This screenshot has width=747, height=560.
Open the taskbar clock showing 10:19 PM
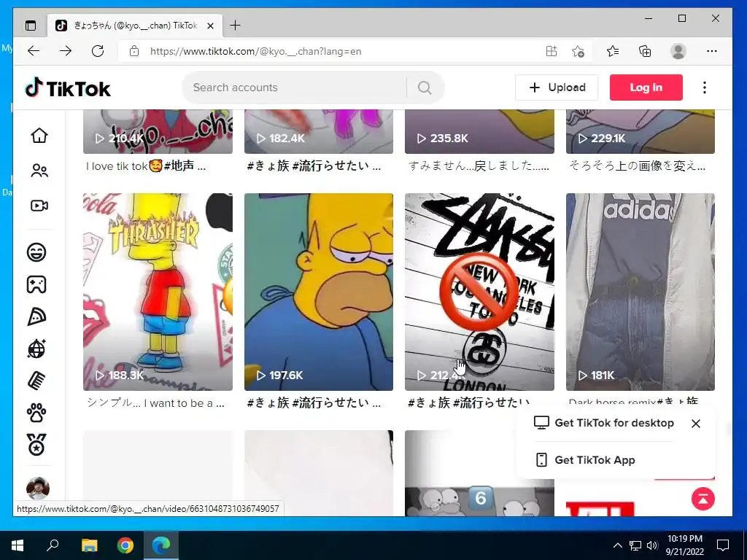pyautogui.click(x=684, y=545)
